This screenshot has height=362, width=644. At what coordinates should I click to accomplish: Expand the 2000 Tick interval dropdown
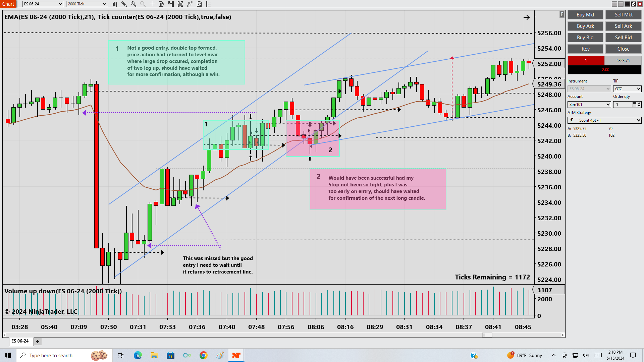coord(87,4)
